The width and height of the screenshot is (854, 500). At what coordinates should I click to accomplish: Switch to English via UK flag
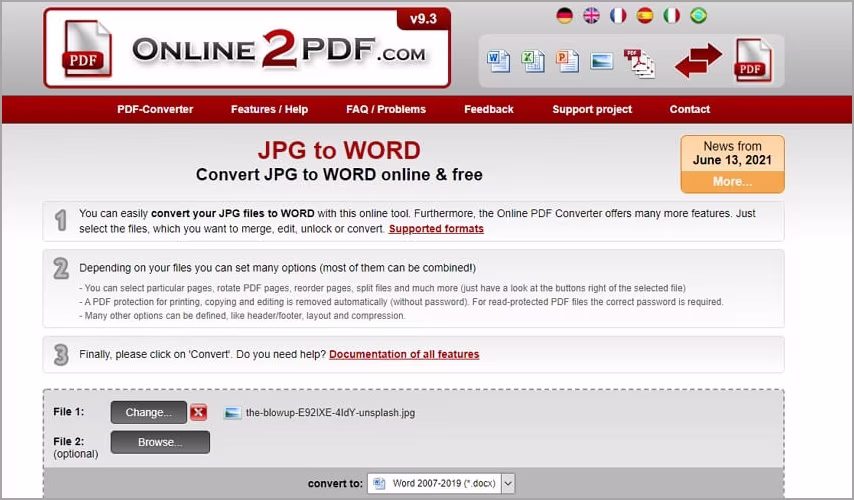[591, 16]
